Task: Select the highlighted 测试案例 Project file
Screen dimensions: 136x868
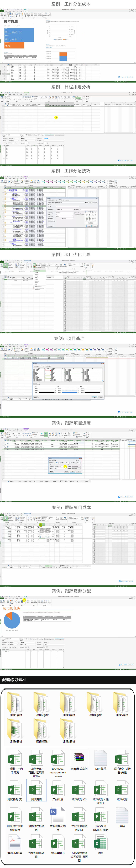Action: tap(36, 790)
